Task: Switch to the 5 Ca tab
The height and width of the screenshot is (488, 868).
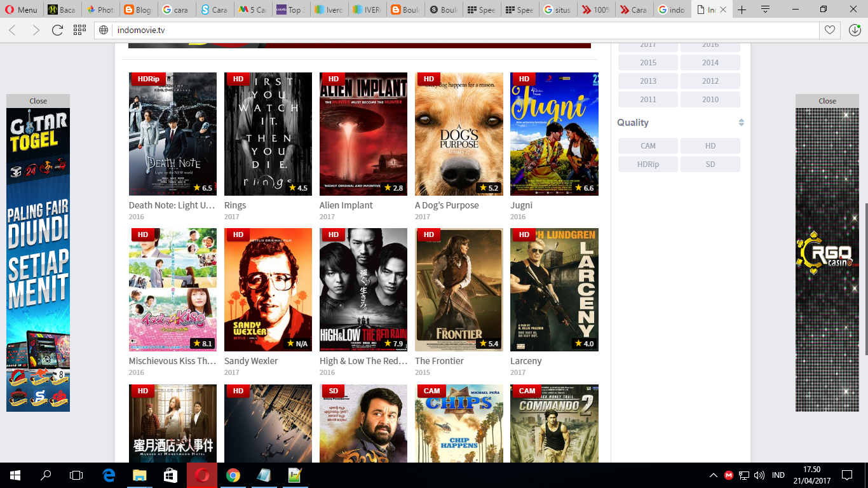Action: pos(253,10)
